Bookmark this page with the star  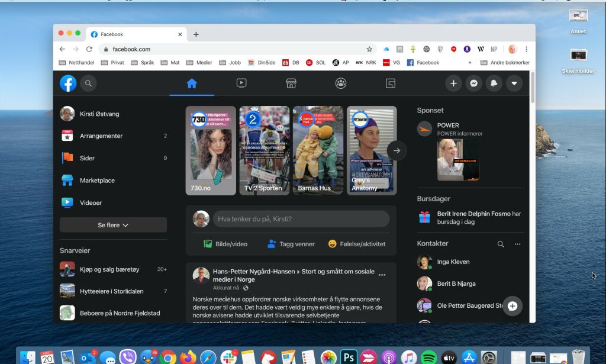(369, 49)
